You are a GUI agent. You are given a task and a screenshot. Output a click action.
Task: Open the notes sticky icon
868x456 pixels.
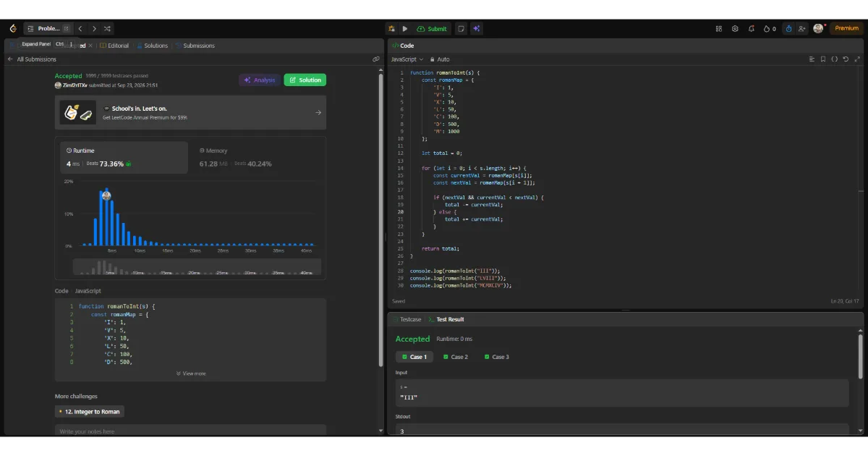[x=461, y=28]
